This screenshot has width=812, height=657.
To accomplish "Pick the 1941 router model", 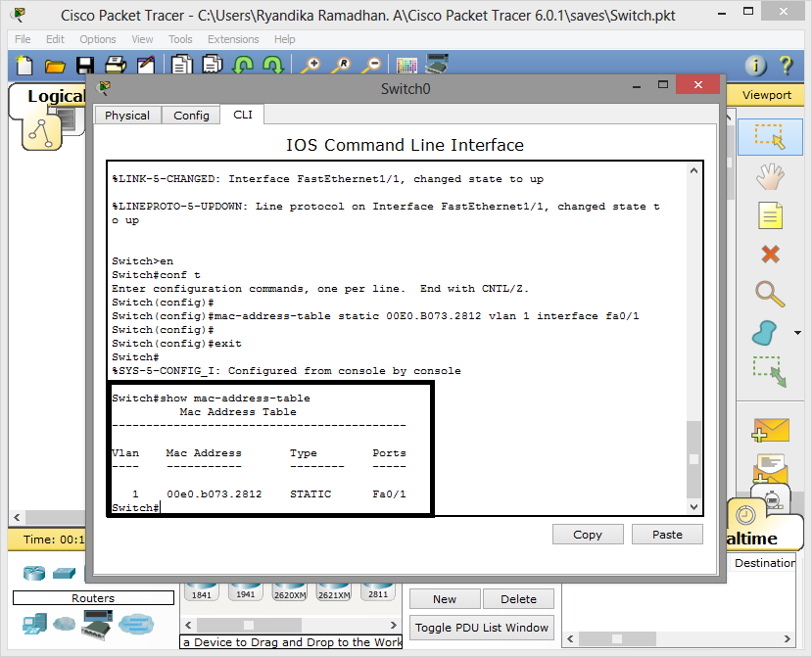I will pos(246,591).
